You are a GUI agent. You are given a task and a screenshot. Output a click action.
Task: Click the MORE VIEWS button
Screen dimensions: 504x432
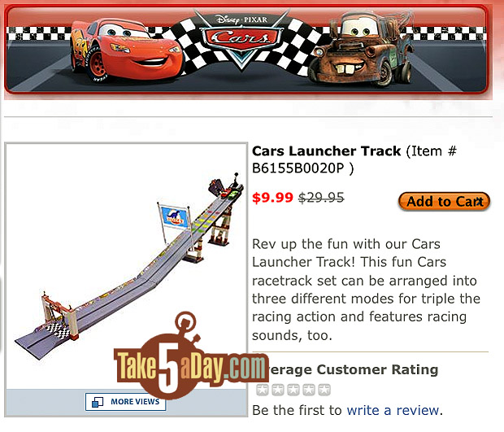tap(126, 402)
